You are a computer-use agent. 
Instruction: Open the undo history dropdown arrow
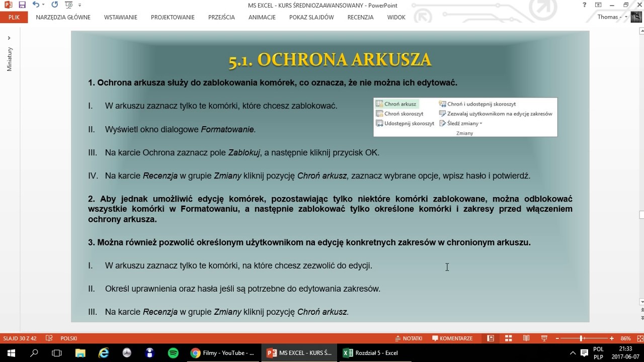tap(44, 5)
